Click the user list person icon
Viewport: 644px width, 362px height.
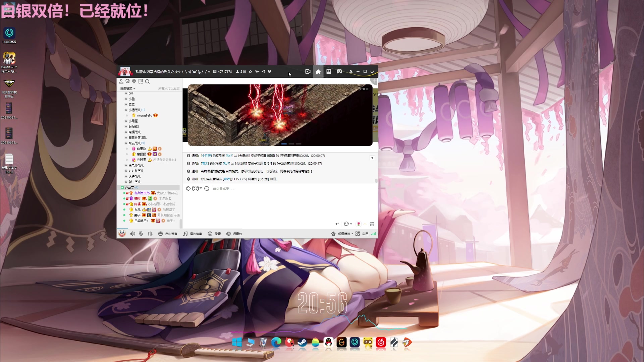[x=121, y=81]
